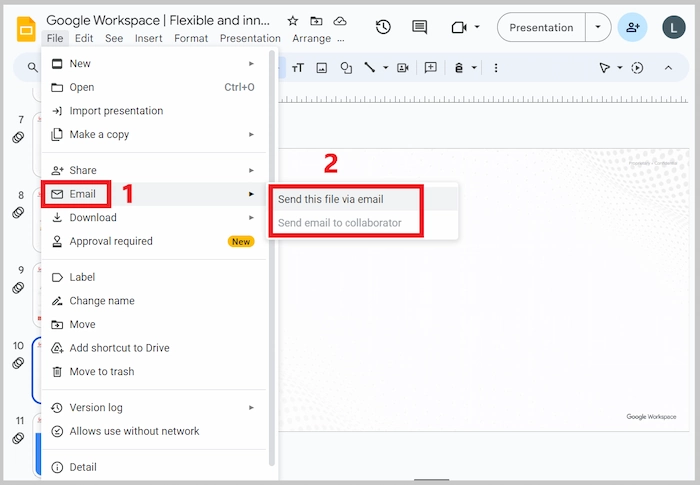Click the File menu scrollbar
This screenshot has height=485, width=700.
[x=272, y=259]
